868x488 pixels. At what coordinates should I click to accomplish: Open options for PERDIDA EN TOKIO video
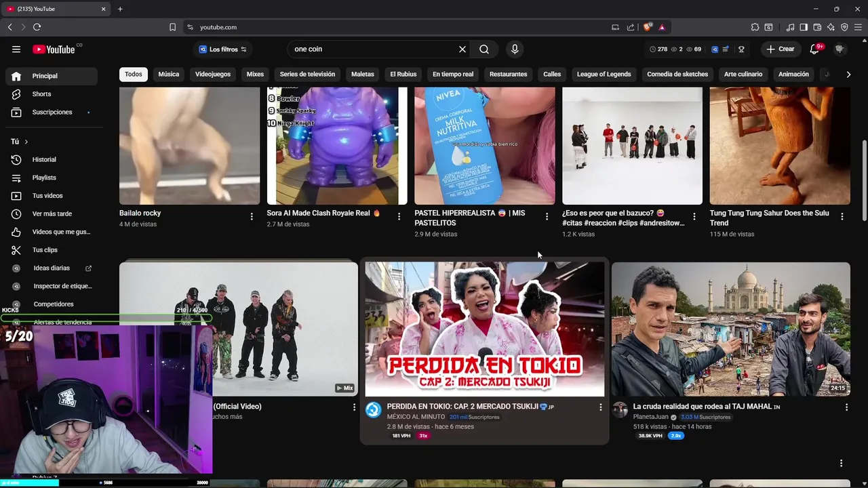(600, 407)
